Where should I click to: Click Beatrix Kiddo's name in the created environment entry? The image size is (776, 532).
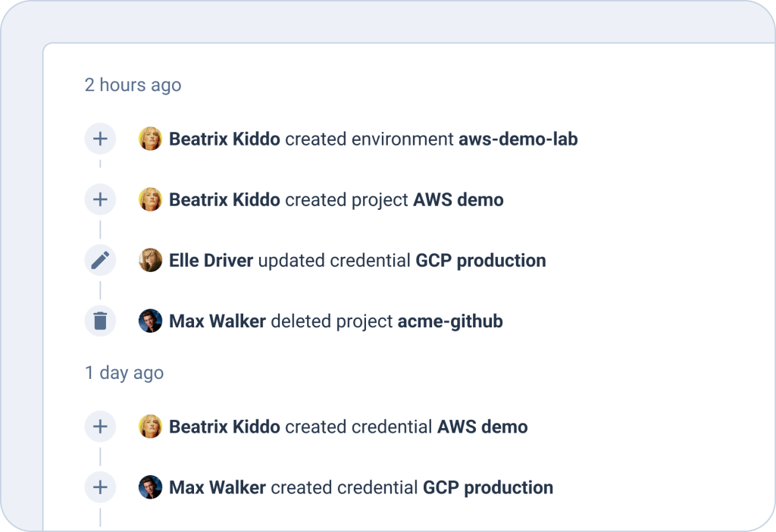click(224, 139)
